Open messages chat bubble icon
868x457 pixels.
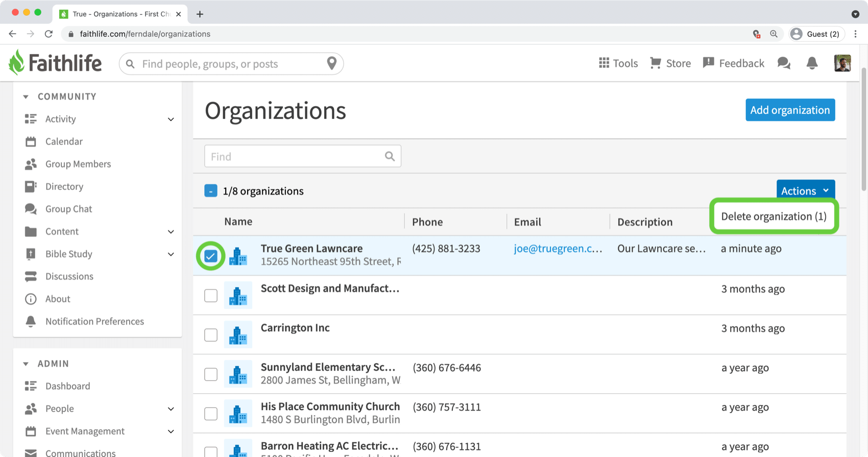[784, 63]
